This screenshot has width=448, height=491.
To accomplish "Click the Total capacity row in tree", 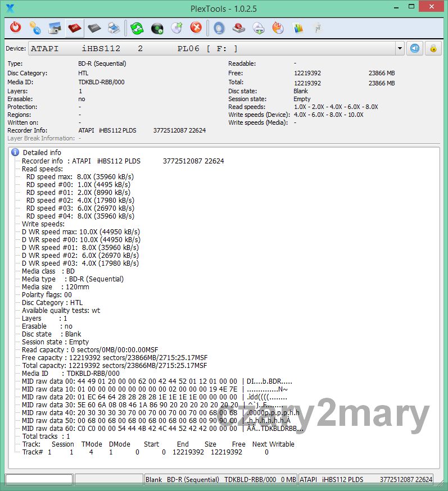I will click(115, 365).
